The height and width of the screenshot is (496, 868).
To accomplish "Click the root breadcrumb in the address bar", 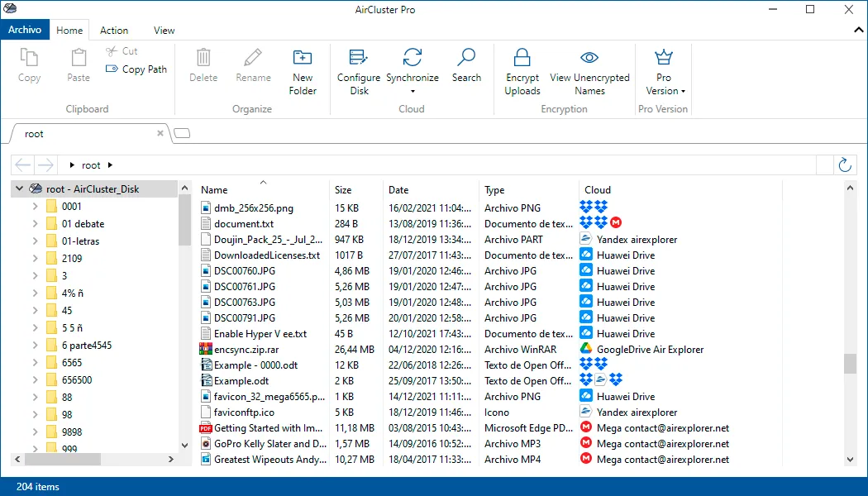I will 91,165.
